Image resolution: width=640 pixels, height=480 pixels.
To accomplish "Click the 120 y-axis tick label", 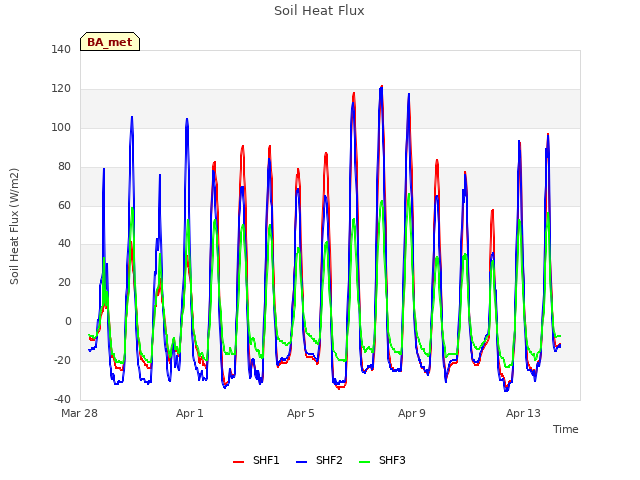I will point(61,89).
